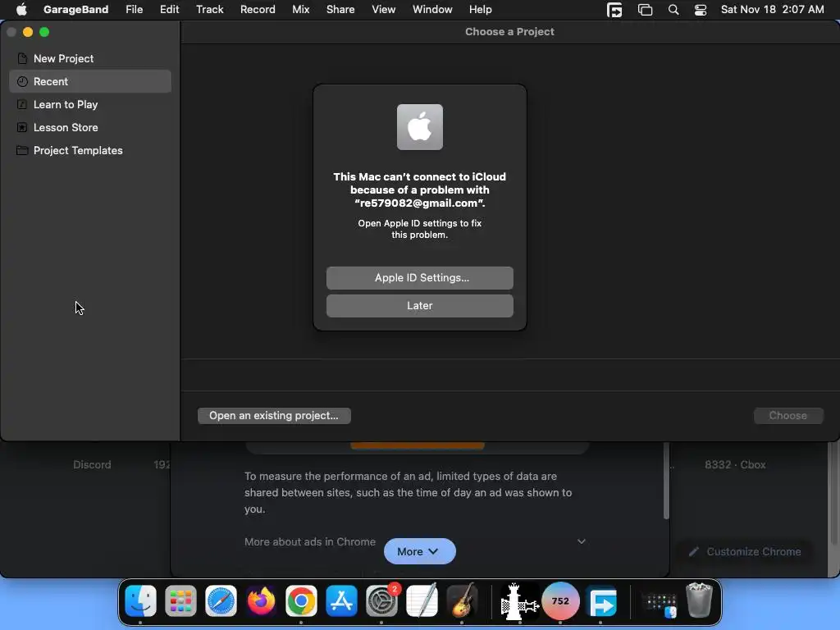Click the Discord shortcut in the Chrome window
Screen dimensions: 840x630
pyautogui.click(x=92, y=464)
